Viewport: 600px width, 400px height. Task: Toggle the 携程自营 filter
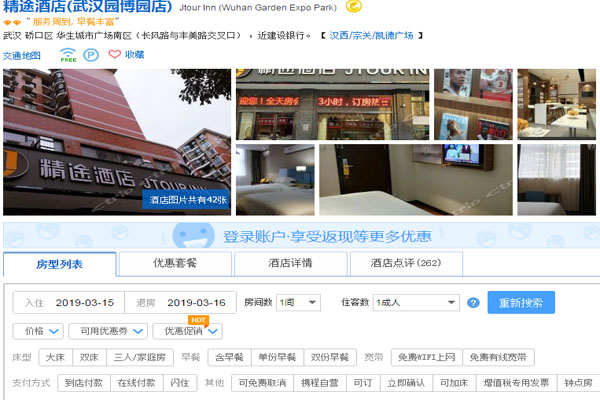click(320, 383)
